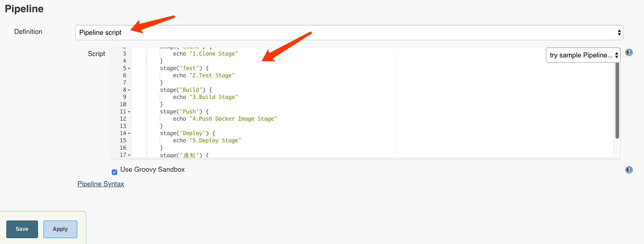Collapse the Test stage fold arrow
This screenshot has width=644, height=244.
click(x=129, y=69)
